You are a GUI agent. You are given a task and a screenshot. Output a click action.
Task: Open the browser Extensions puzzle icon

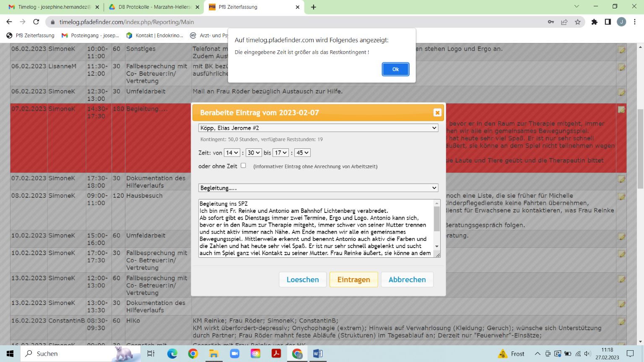[x=594, y=22]
